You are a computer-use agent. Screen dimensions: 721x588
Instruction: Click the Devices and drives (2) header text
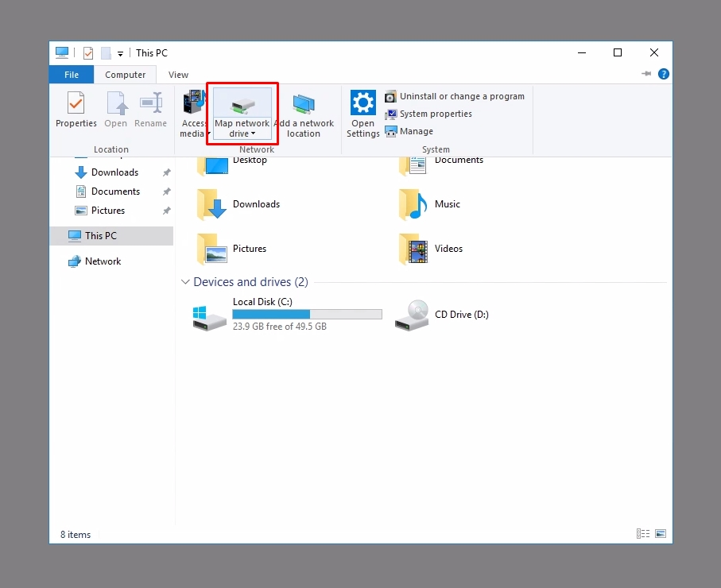[x=250, y=282]
